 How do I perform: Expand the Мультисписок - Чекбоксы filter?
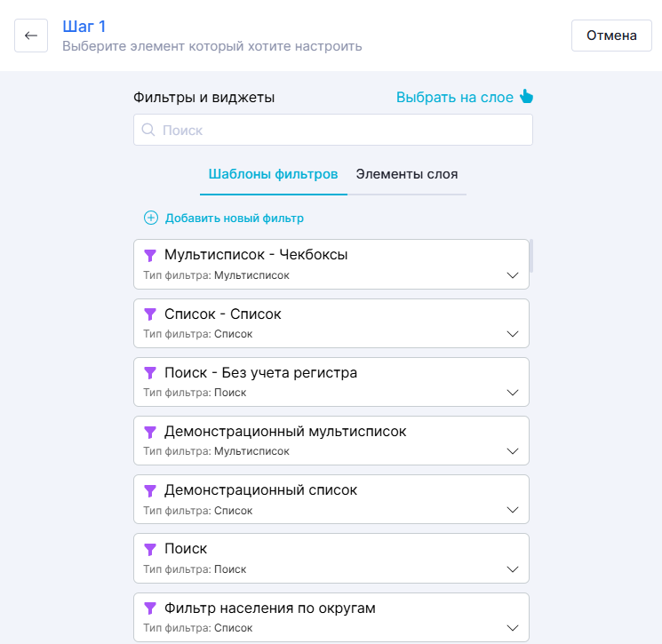(512, 275)
